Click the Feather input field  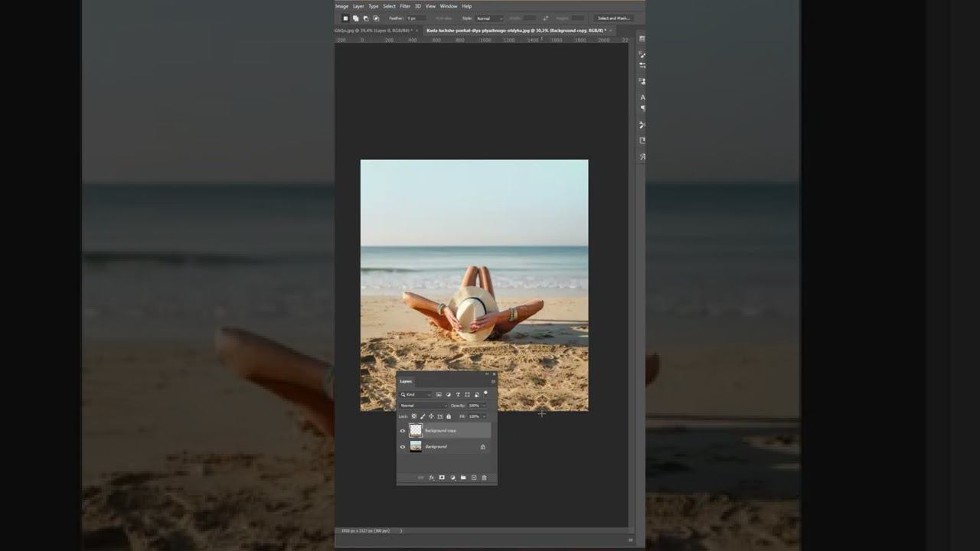416,18
